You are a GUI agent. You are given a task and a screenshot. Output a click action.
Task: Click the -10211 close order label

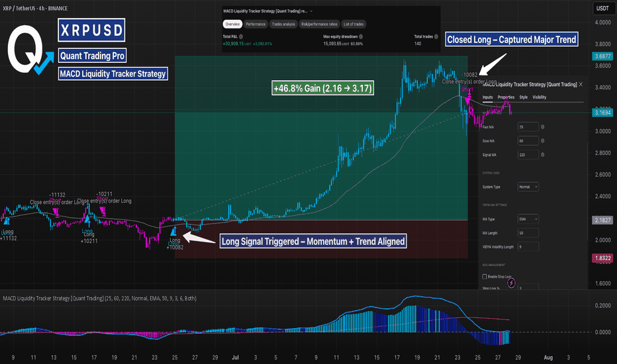(105, 194)
